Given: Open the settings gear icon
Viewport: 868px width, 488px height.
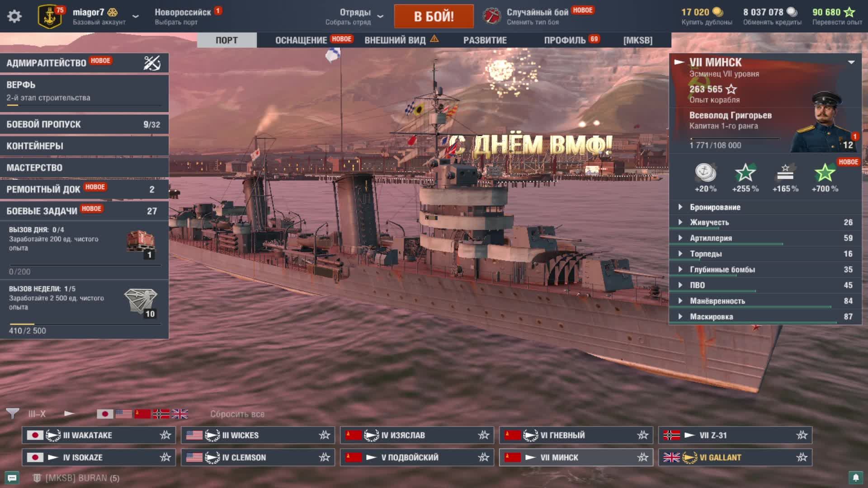Looking at the screenshot, I should pos(14,17).
